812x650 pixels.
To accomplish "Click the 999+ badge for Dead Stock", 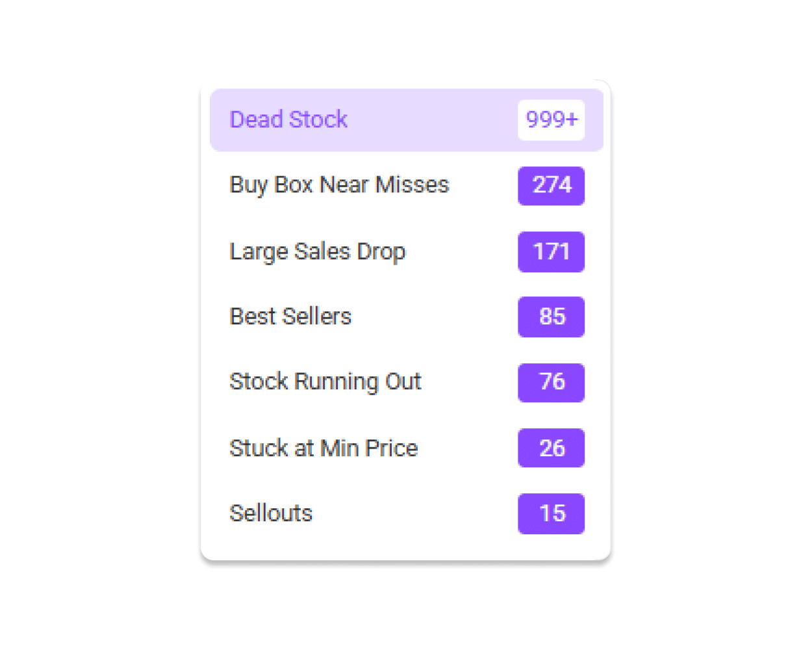I will tap(551, 120).
